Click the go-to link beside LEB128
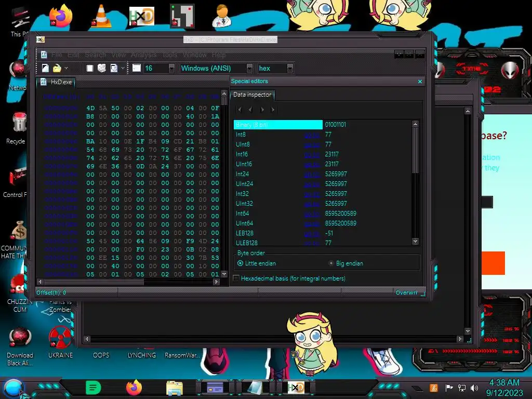The height and width of the screenshot is (399, 532). [x=312, y=233]
